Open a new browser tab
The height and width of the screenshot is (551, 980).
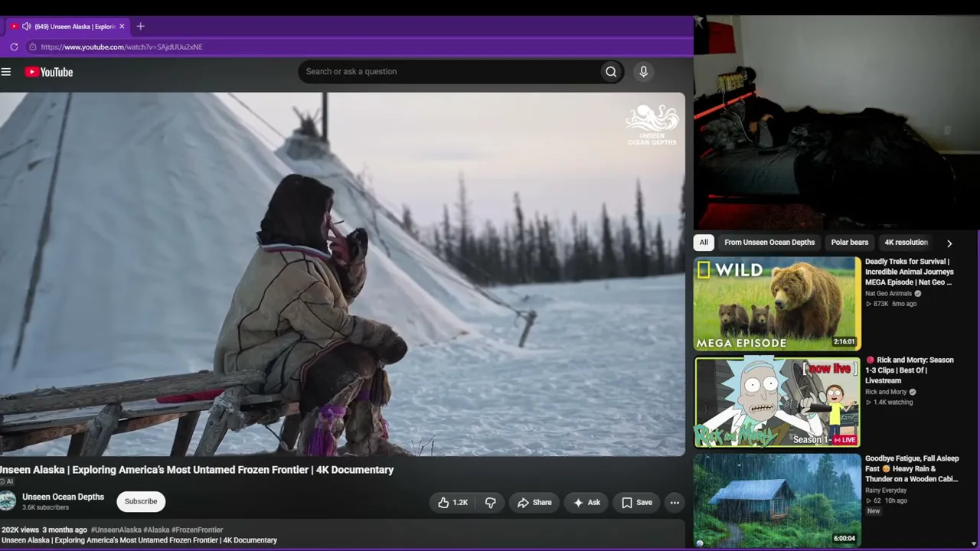pyautogui.click(x=140, y=27)
